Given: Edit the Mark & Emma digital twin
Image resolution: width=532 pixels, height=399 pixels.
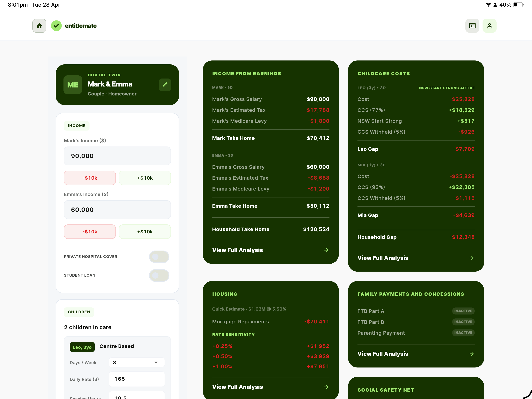Looking at the screenshot, I should coord(165,85).
